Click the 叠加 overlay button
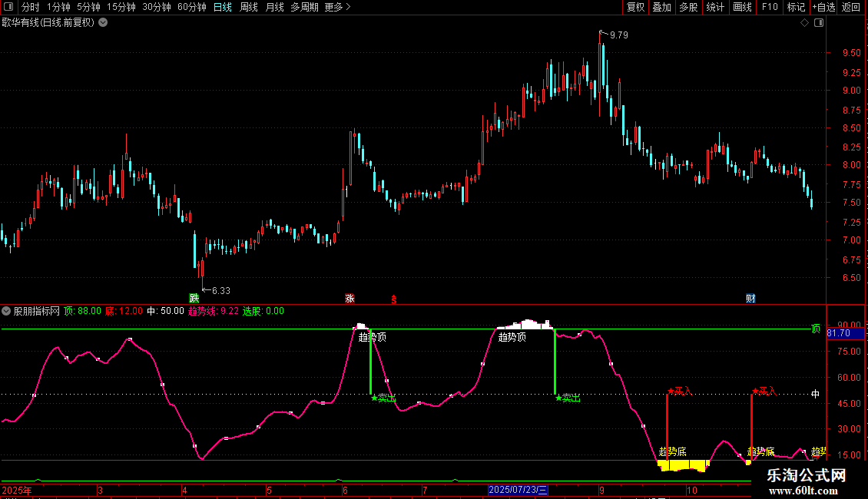 [661, 7]
